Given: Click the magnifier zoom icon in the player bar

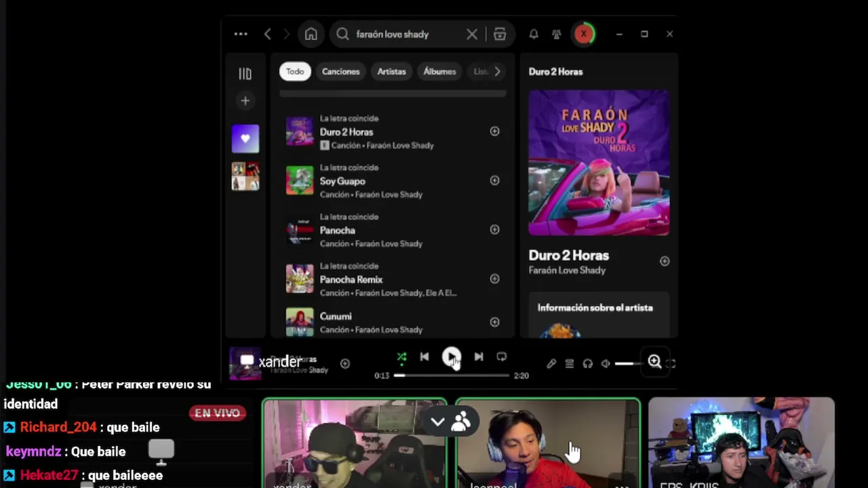Looking at the screenshot, I should [654, 362].
